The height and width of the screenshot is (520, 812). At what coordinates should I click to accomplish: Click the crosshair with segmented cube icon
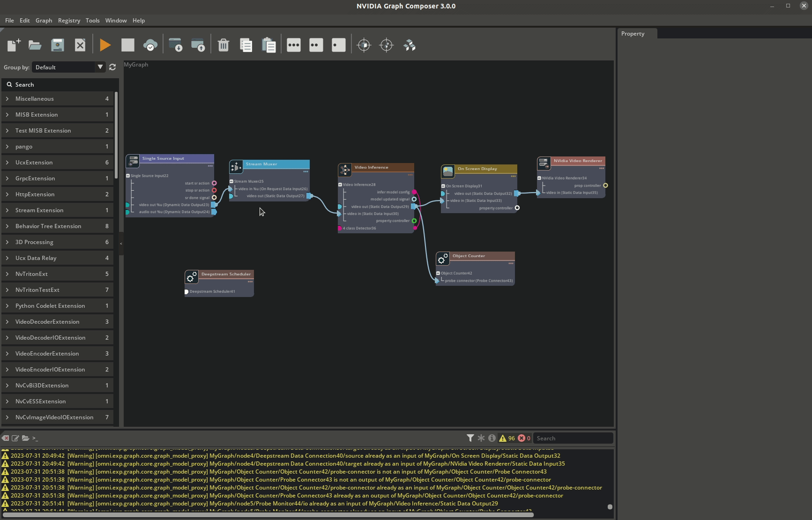pos(387,45)
